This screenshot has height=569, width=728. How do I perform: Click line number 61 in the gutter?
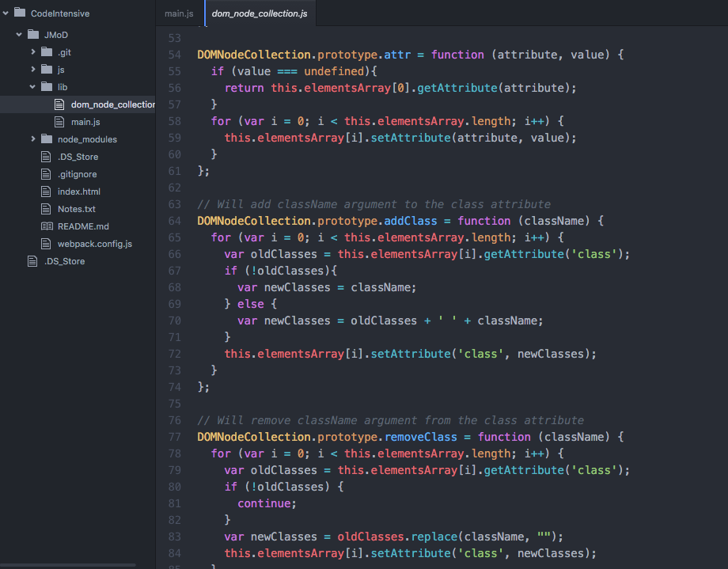click(x=175, y=171)
